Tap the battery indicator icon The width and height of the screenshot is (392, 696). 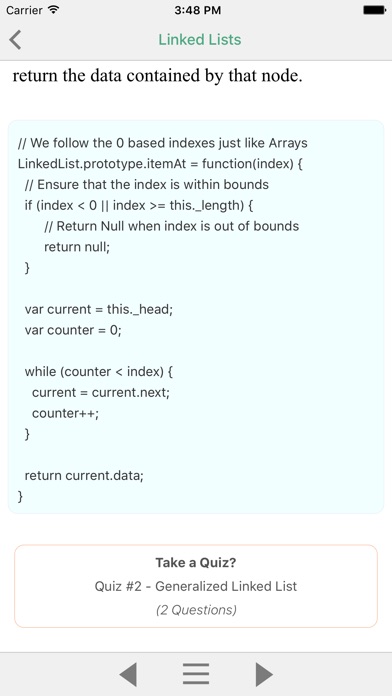click(x=374, y=10)
